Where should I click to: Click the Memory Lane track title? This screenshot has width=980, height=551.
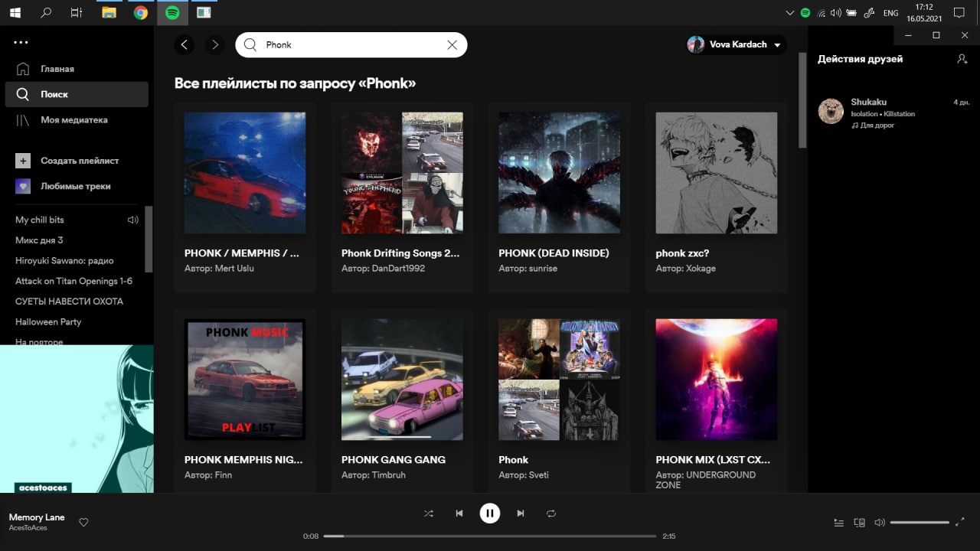click(37, 517)
